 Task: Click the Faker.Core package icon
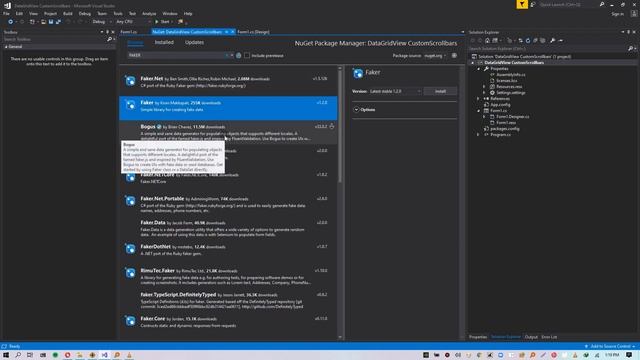click(130, 321)
